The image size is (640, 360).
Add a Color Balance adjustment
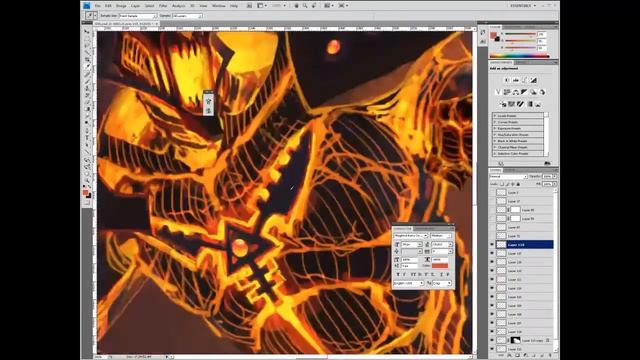(516, 92)
